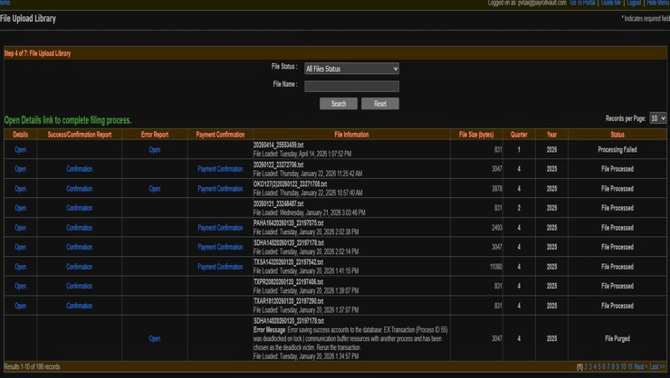The image size is (670, 378).
Task: Open details for the Processing Failed file
Action: 20,149
